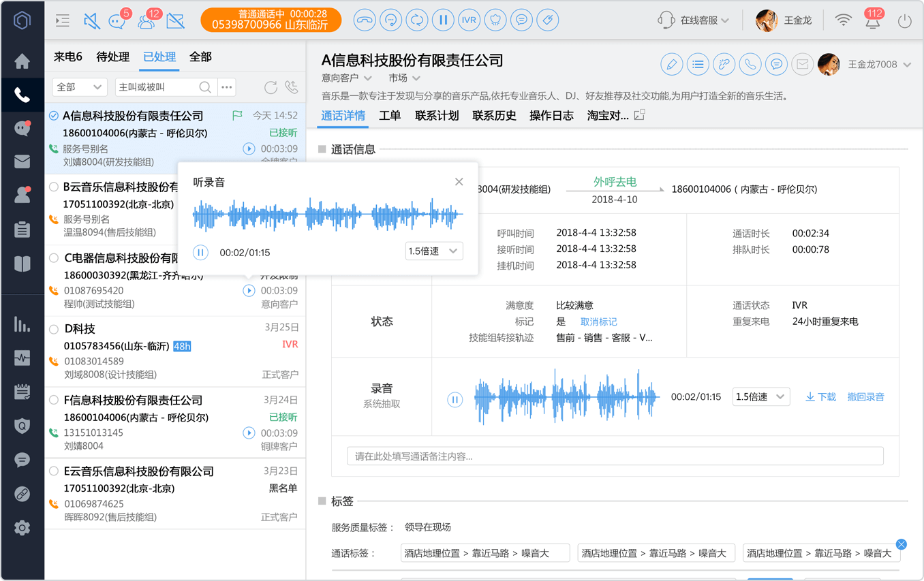This screenshot has width=924, height=581.
Task: Select radio button for B云音乐信息科技 entry
Action: (54, 187)
